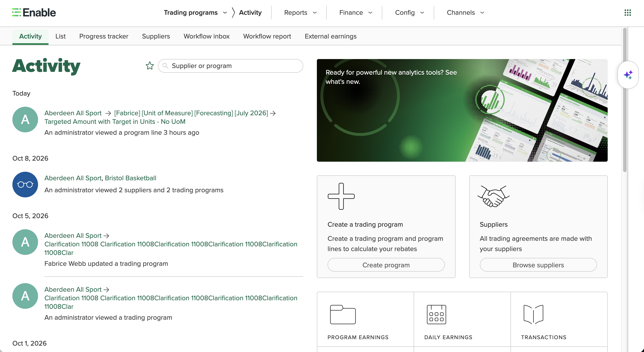This screenshot has width=644, height=352.
Task: Open Daily Earnings calendar icon
Action: tap(436, 314)
